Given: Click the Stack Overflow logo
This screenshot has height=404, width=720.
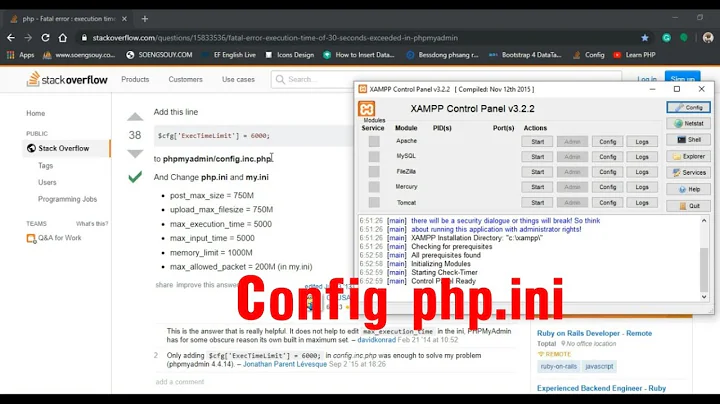Looking at the screenshot, I should pyautogui.click(x=67, y=79).
